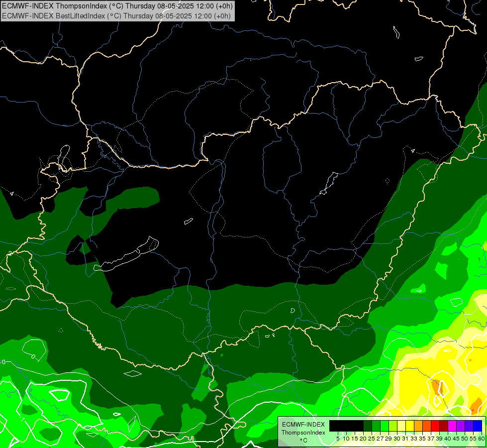Select the medium green 25–27 legend swatch
The width and height of the screenshot is (487, 448).
[x=376, y=426]
